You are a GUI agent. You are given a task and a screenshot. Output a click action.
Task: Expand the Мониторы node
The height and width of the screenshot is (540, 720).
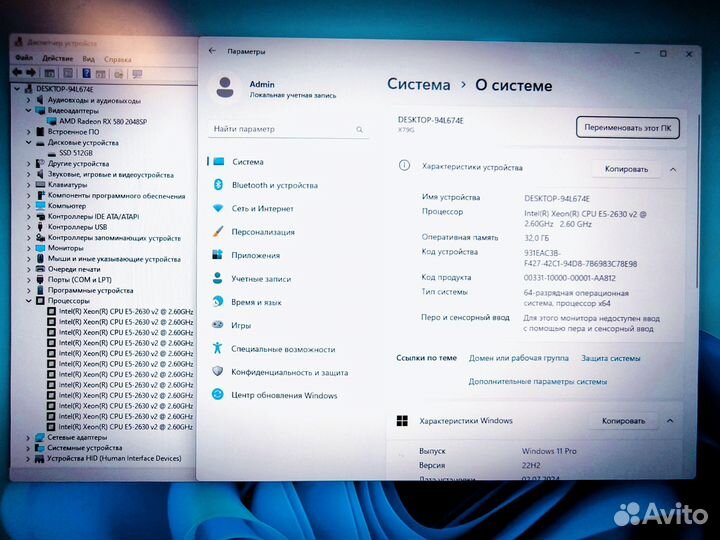coord(28,248)
